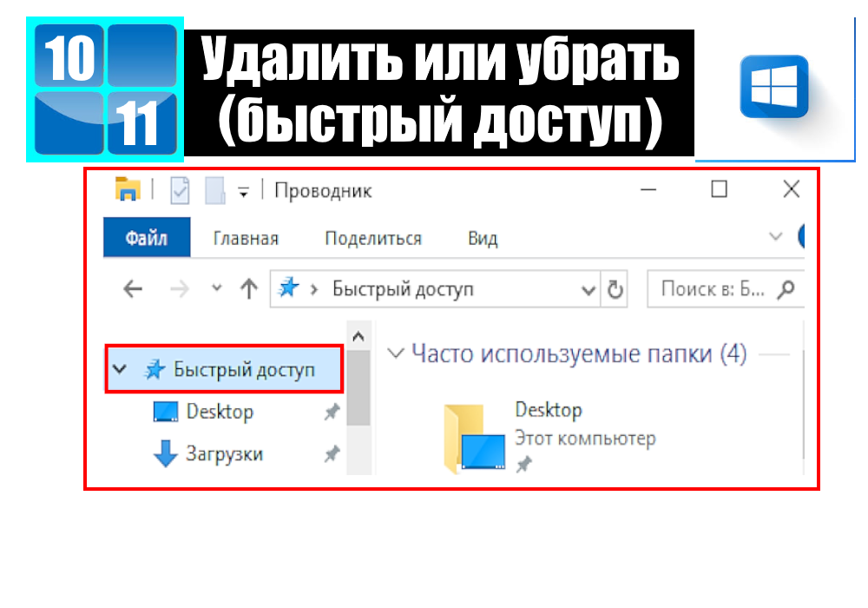Click the blue Help icon beside the ribbon
The image size is (868, 608).
[x=801, y=237]
